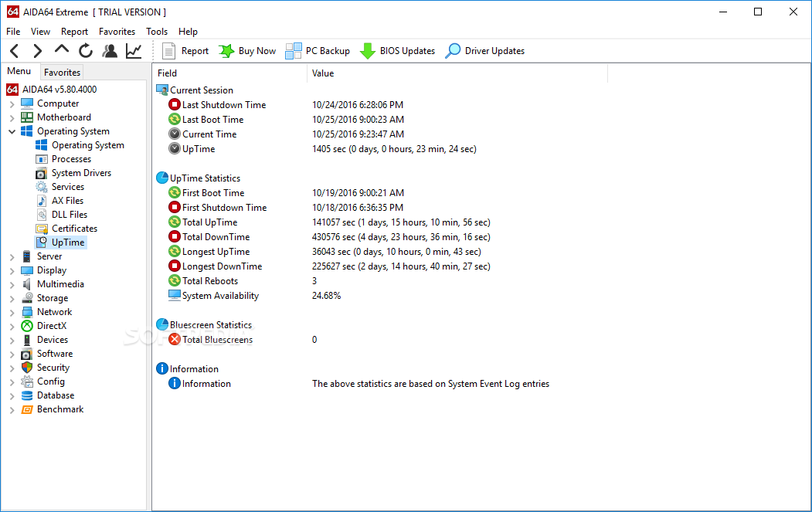The width and height of the screenshot is (812, 512).
Task: Click the Current Session group header
Action: (195, 90)
